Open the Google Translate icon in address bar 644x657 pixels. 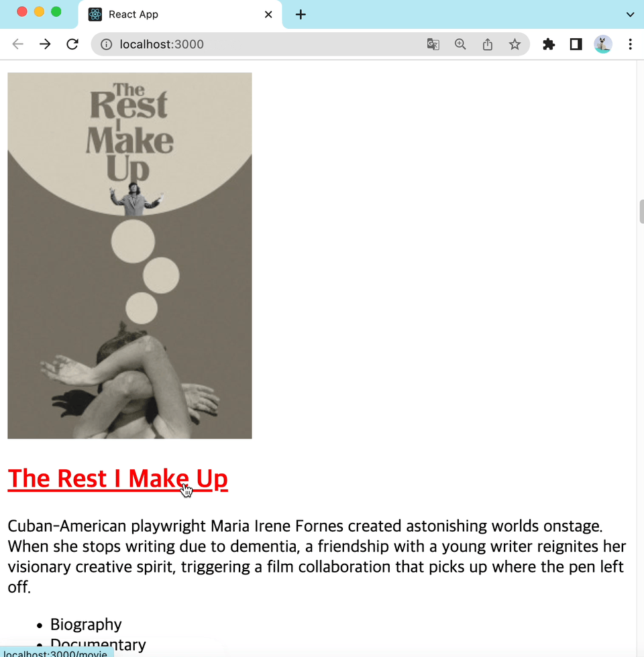433,44
